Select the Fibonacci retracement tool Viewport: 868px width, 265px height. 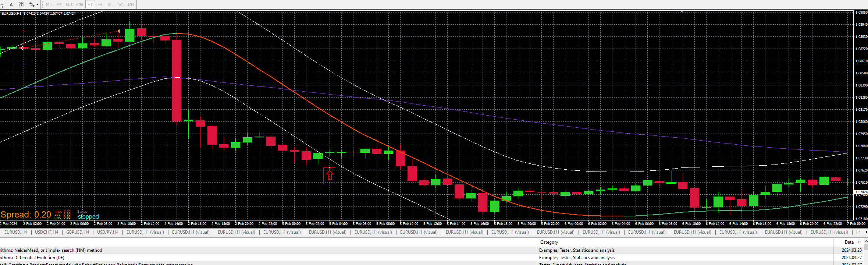1,4
